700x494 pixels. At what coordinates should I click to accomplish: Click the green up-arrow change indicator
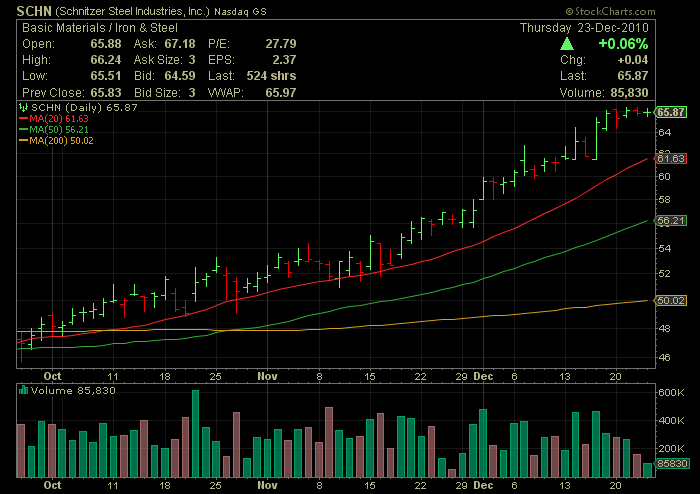(x=567, y=43)
